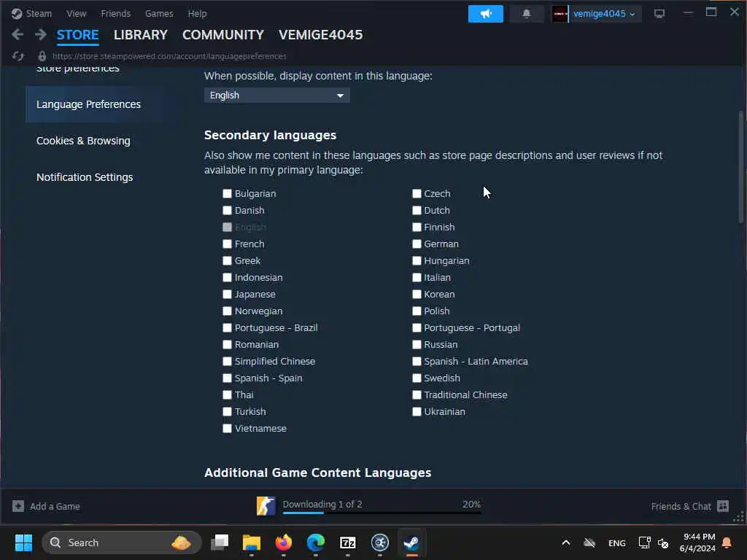Open the Windows Start menu
The image size is (747, 560).
click(x=23, y=542)
